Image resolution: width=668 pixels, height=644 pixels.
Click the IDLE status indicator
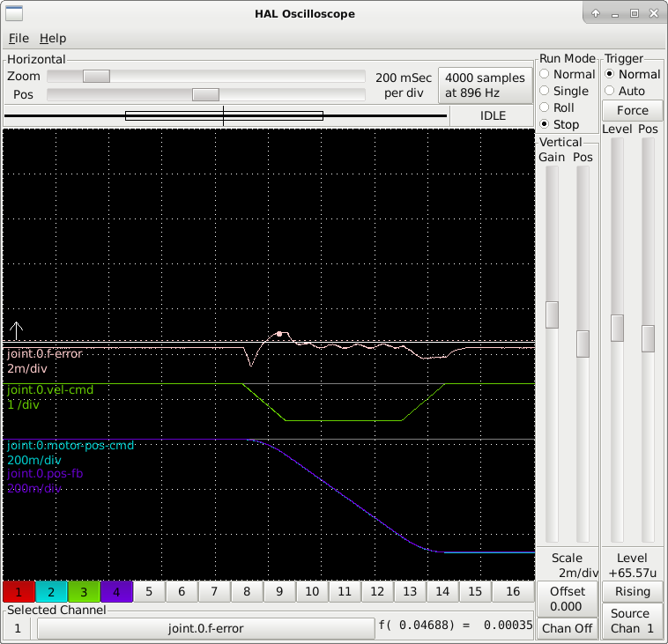493,116
